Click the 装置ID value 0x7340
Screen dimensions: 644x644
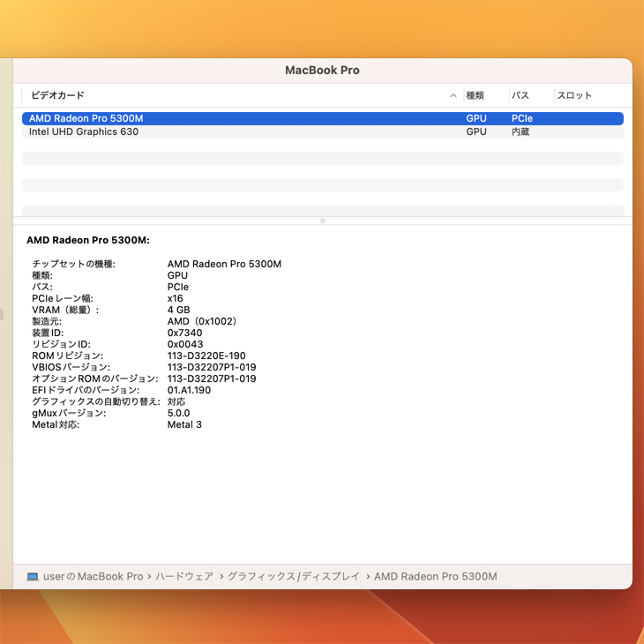coord(185,333)
